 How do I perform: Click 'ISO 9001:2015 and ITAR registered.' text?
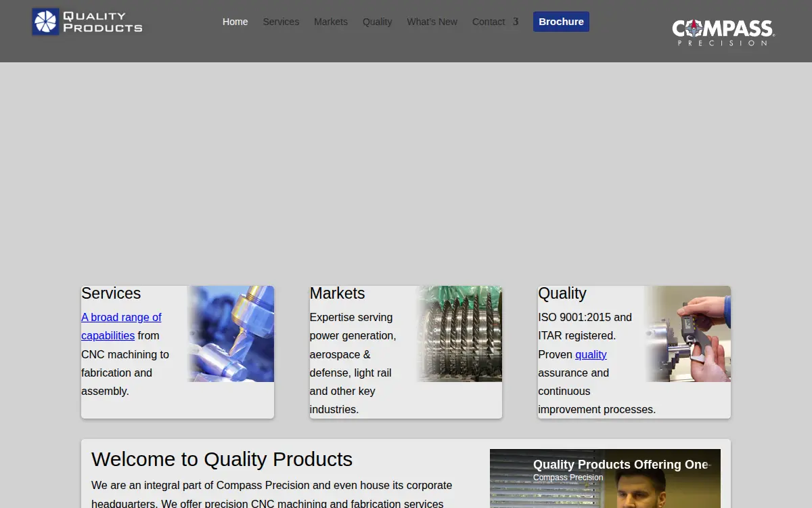click(x=585, y=326)
